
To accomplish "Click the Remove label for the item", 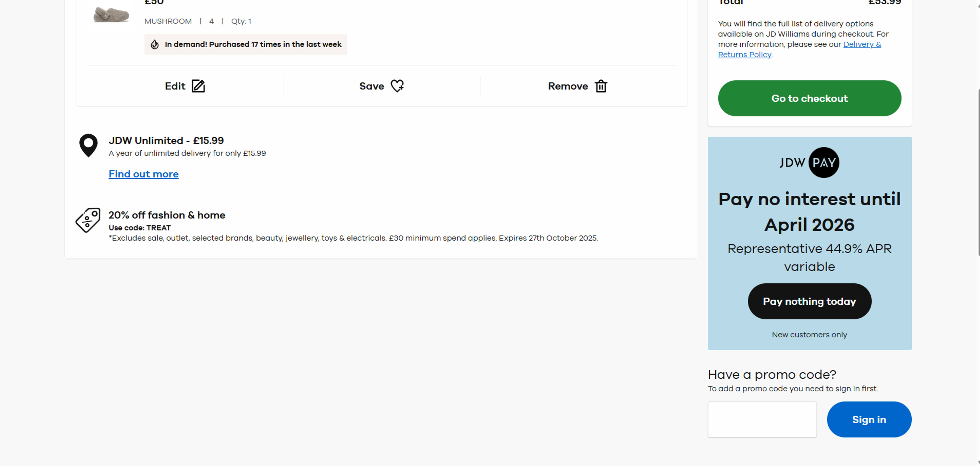I will pyautogui.click(x=568, y=86).
